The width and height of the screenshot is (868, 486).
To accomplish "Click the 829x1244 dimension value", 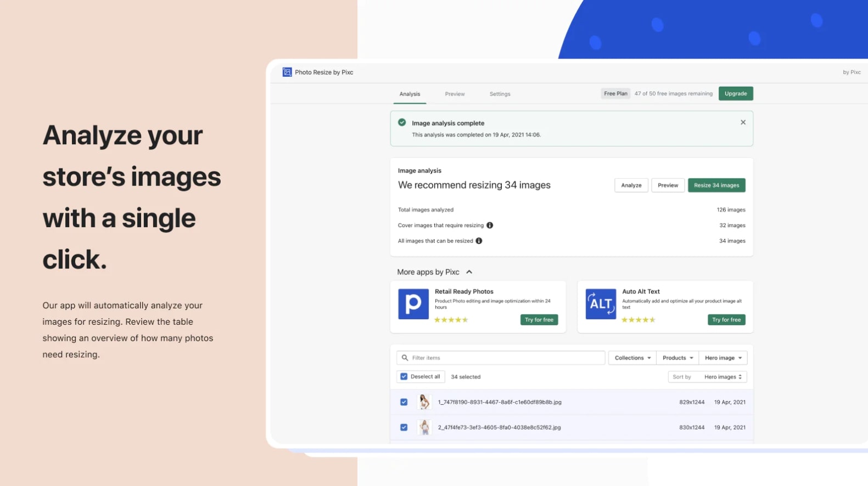I will click(x=692, y=402).
